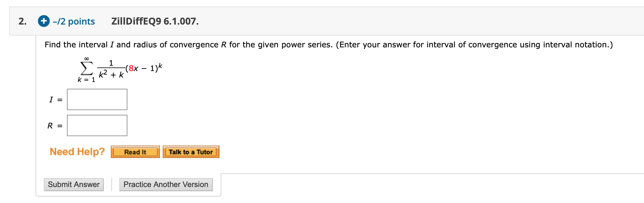Select the radius of convergence input field
The height and width of the screenshot is (203, 644).
pos(97,125)
